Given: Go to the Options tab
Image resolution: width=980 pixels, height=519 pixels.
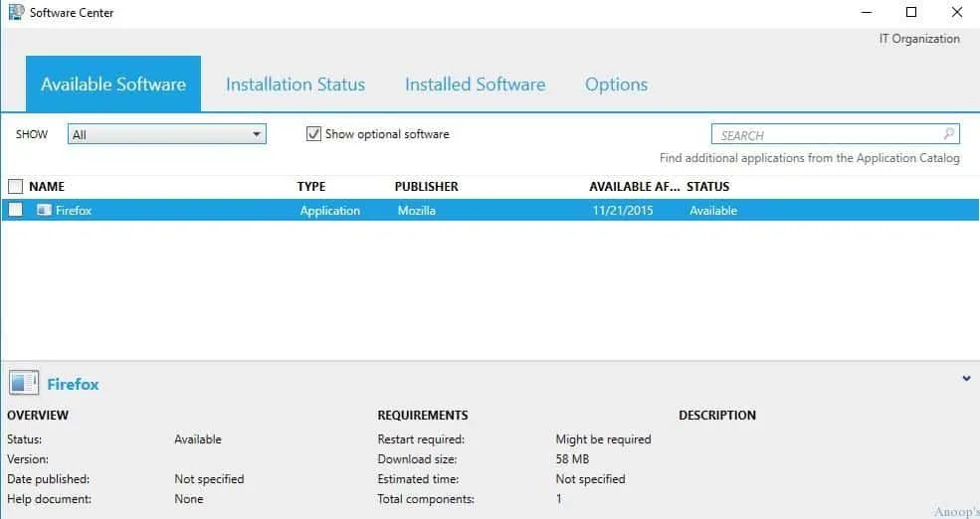Looking at the screenshot, I should [616, 85].
